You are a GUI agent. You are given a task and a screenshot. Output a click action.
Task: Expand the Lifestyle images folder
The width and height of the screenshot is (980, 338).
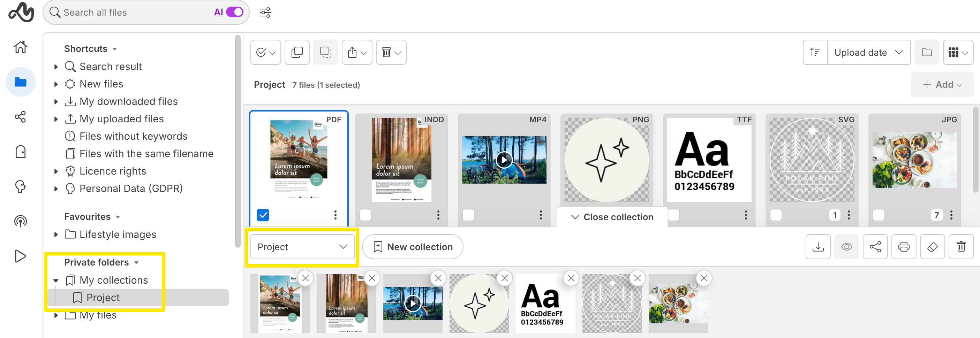tap(56, 235)
